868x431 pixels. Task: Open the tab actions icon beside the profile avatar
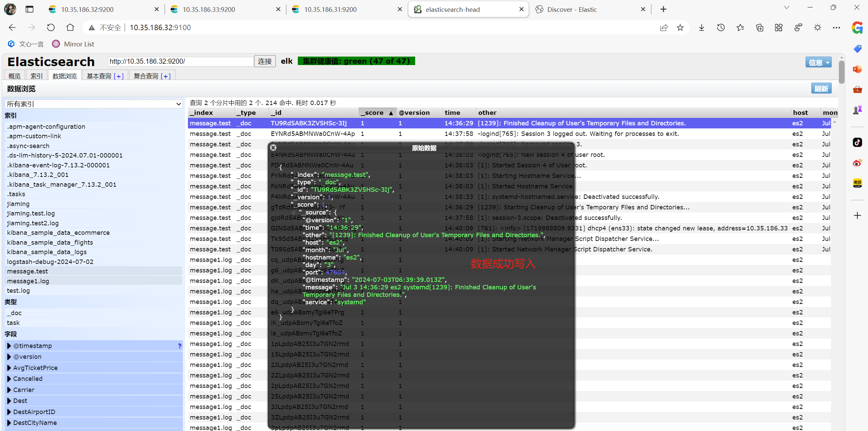30,9
